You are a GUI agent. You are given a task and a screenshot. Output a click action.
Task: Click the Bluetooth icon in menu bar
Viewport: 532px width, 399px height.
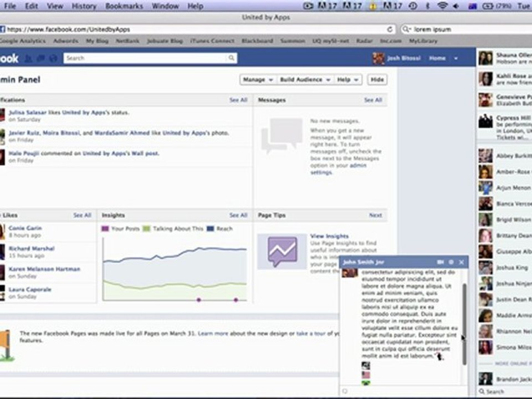[427, 6]
